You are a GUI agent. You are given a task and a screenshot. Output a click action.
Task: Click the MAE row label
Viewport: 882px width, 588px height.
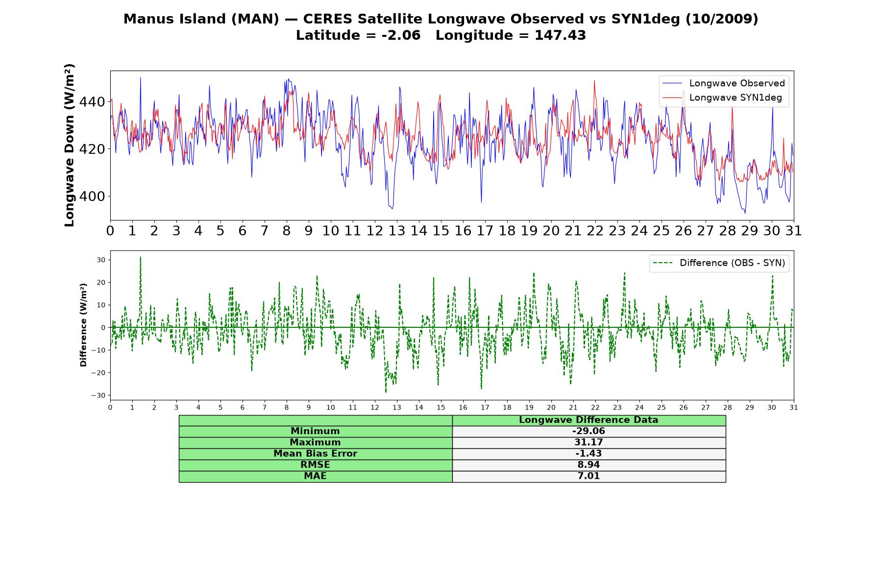[316, 476]
